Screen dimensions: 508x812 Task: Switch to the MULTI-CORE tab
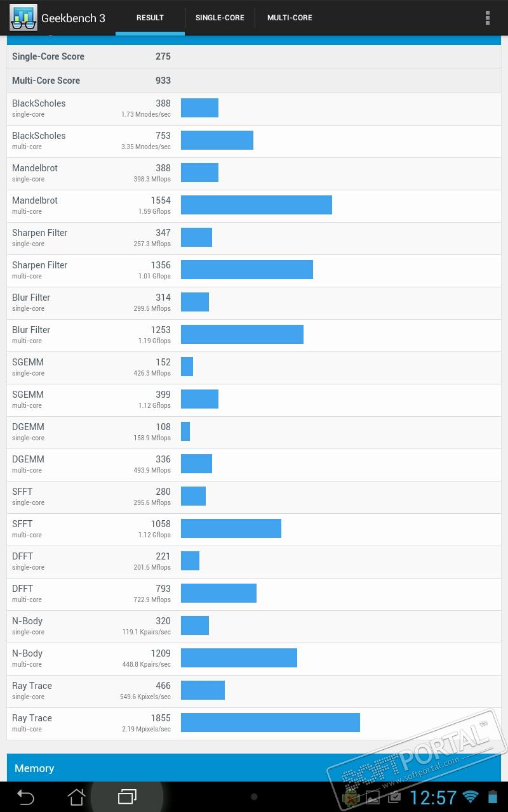290,18
